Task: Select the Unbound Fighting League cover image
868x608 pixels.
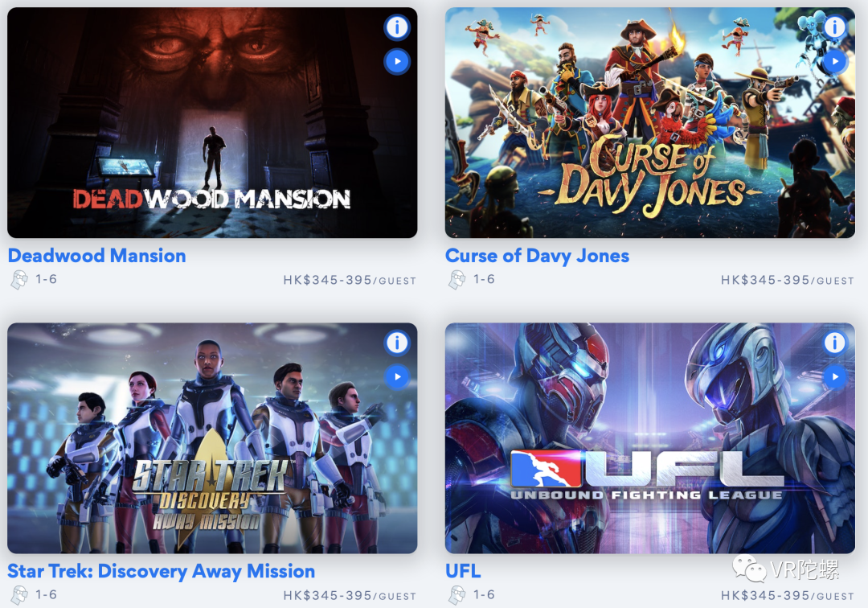Action: coord(650,438)
